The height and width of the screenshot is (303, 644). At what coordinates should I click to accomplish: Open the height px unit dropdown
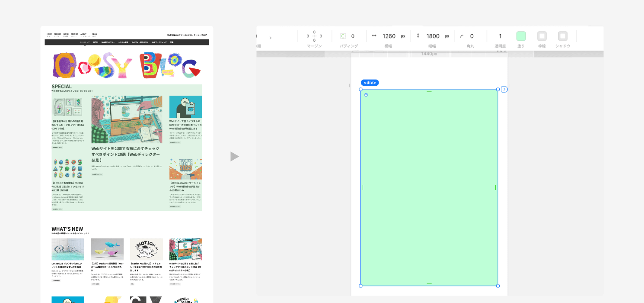(447, 36)
